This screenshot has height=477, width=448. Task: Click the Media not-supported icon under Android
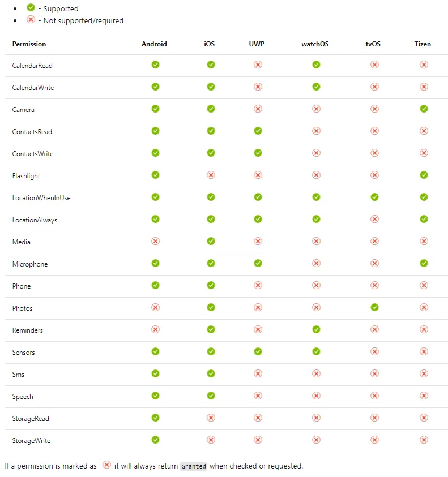click(155, 241)
